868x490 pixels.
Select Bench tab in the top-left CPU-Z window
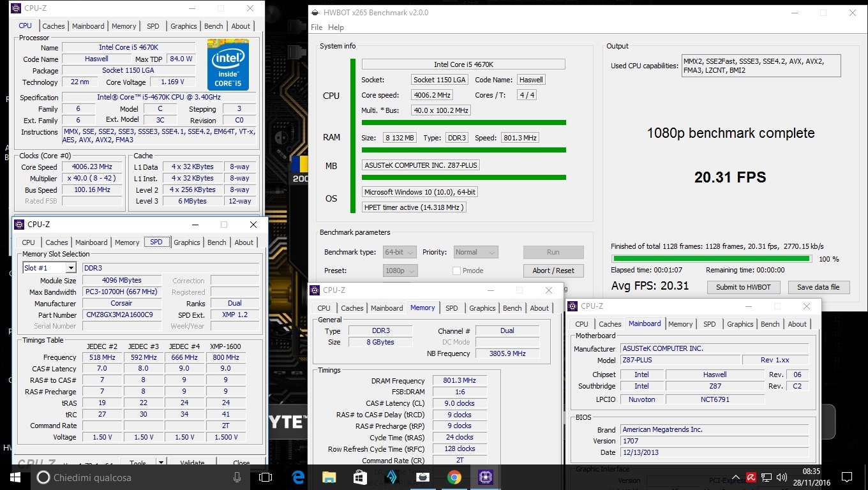[x=214, y=26]
